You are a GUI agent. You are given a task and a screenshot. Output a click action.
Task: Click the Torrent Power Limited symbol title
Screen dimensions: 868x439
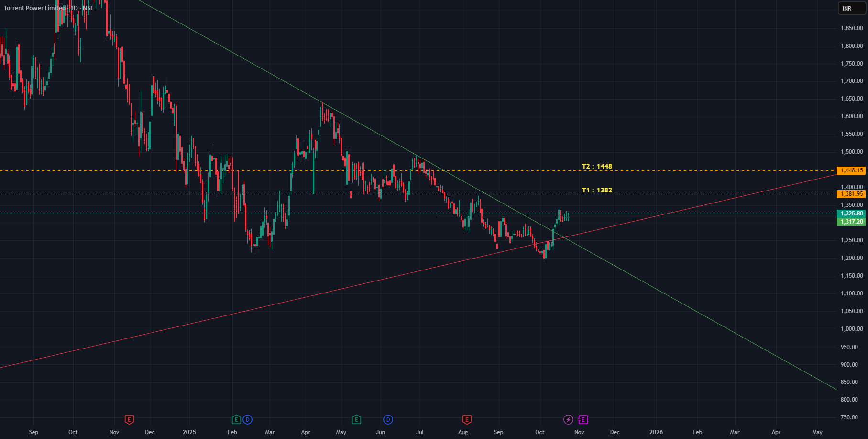[x=34, y=8]
